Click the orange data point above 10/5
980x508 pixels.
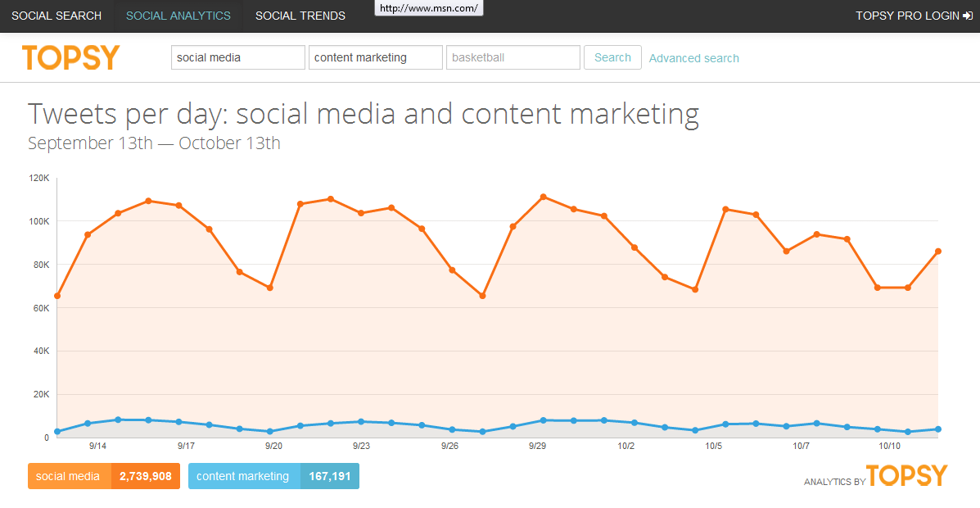[725, 209]
